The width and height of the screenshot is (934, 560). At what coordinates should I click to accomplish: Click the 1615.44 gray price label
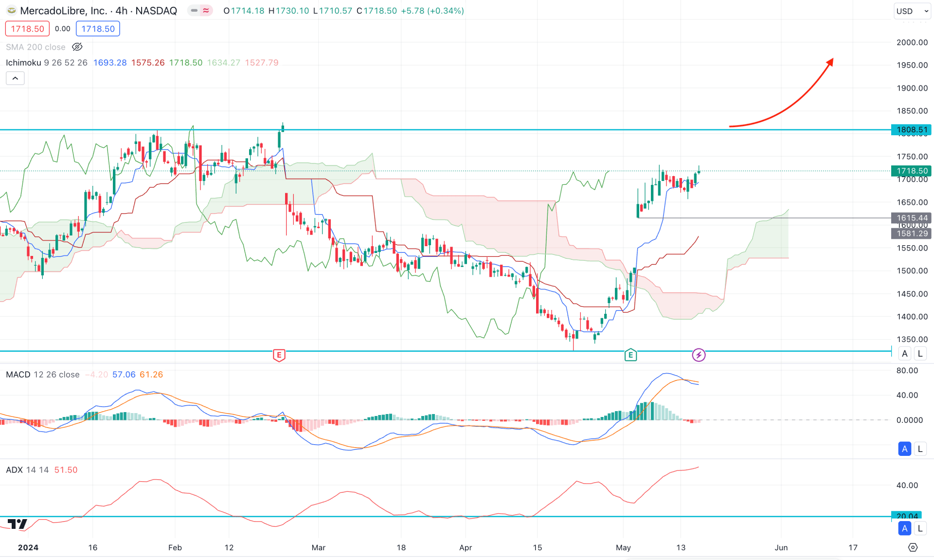tap(911, 218)
